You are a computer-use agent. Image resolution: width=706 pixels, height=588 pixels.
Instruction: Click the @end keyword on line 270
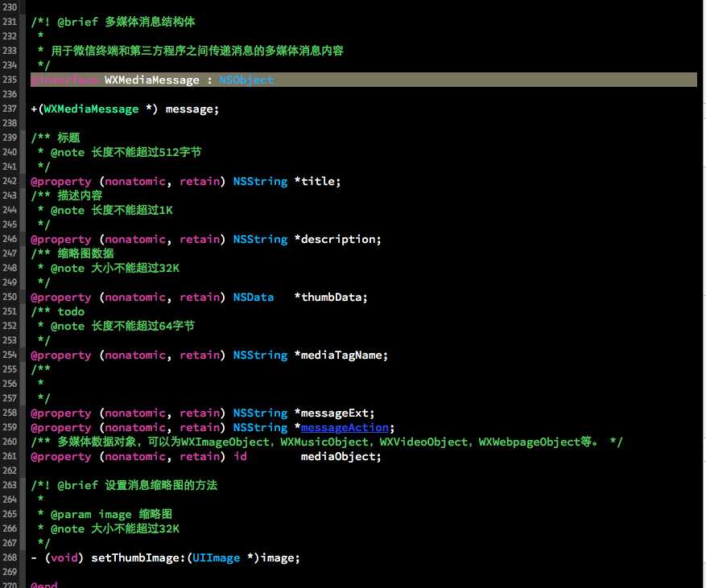click(44, 585)
